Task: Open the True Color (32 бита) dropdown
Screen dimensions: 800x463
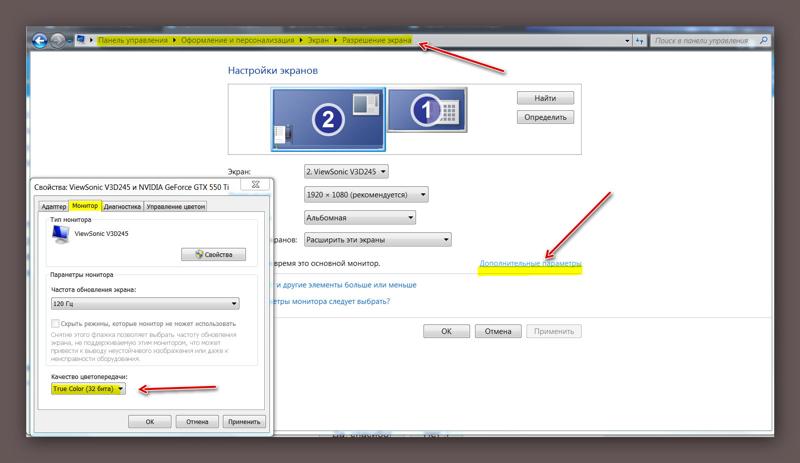Action: coord(88,389)
